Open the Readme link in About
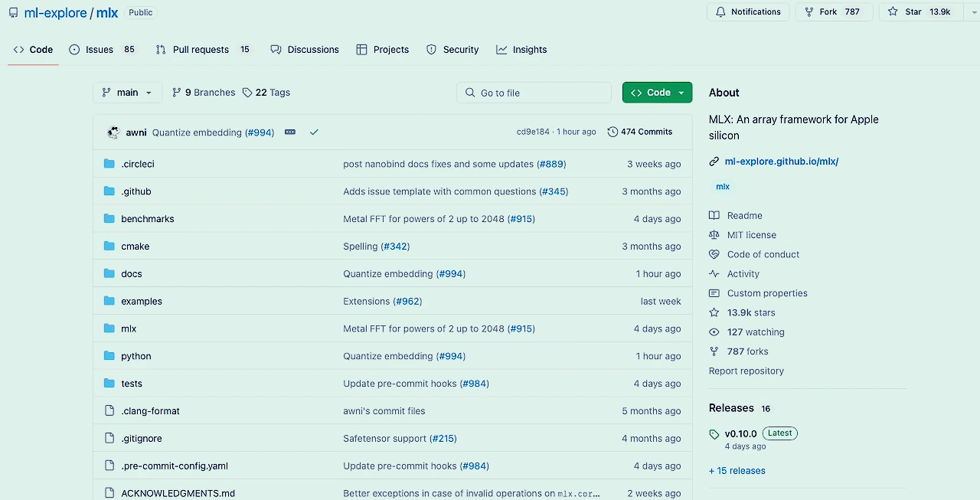This screenshot has width=980, height=500. (744, 216)
